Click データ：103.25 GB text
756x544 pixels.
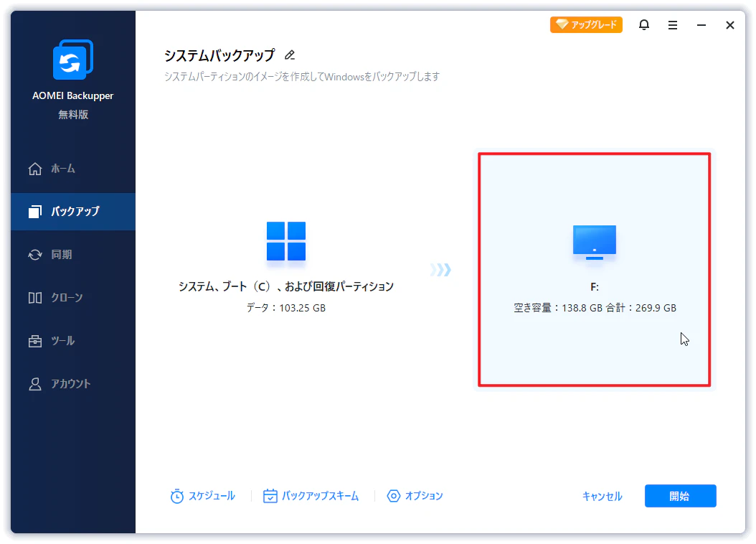286,308
